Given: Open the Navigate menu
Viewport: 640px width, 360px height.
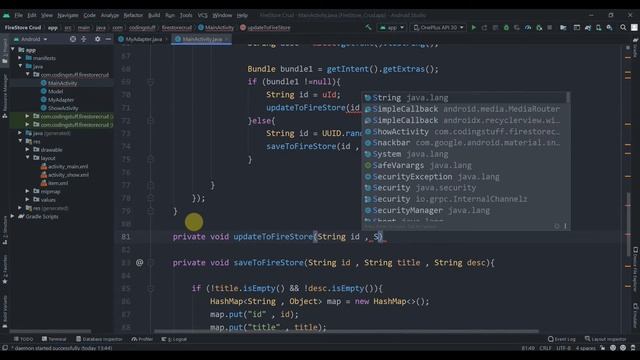Looking at the screenshot, I should [x=68, y=15].
